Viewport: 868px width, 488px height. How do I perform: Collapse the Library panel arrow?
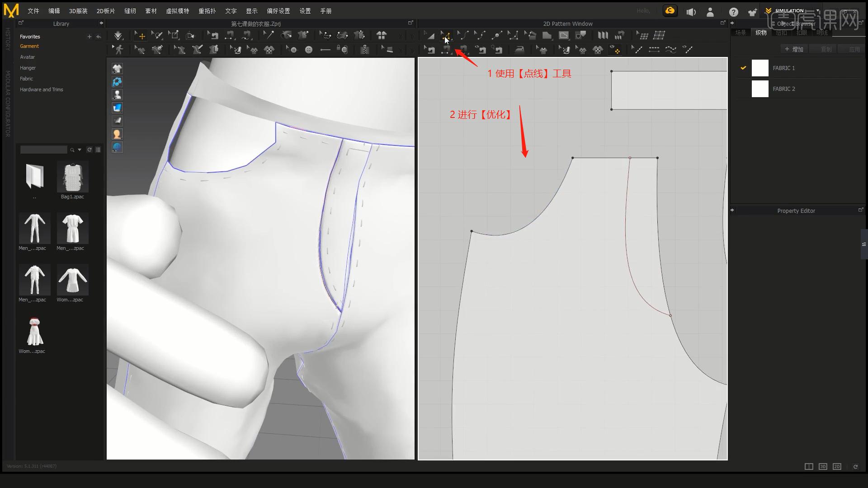[101, 23]
